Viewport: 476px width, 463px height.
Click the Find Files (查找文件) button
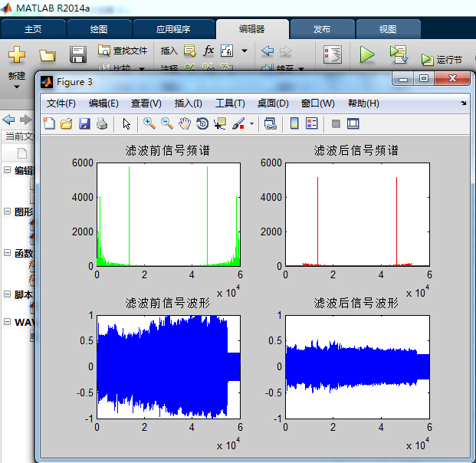123,51
